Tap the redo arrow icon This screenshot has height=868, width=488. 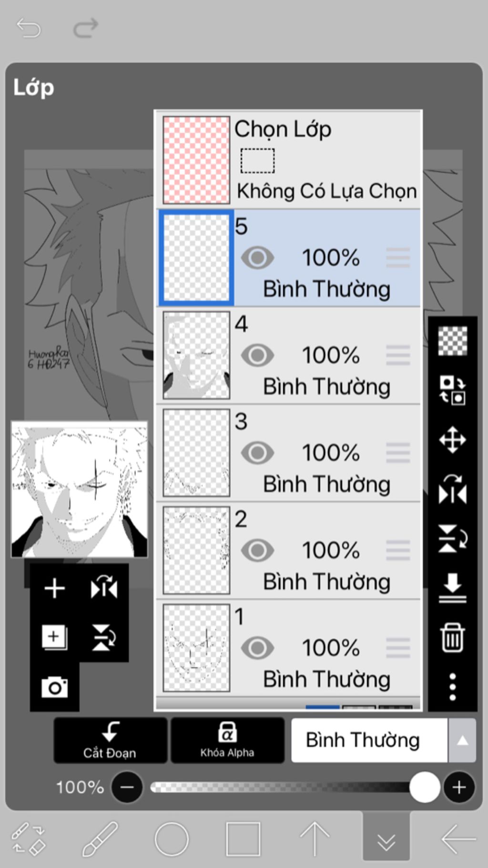(x=86, y=28)
